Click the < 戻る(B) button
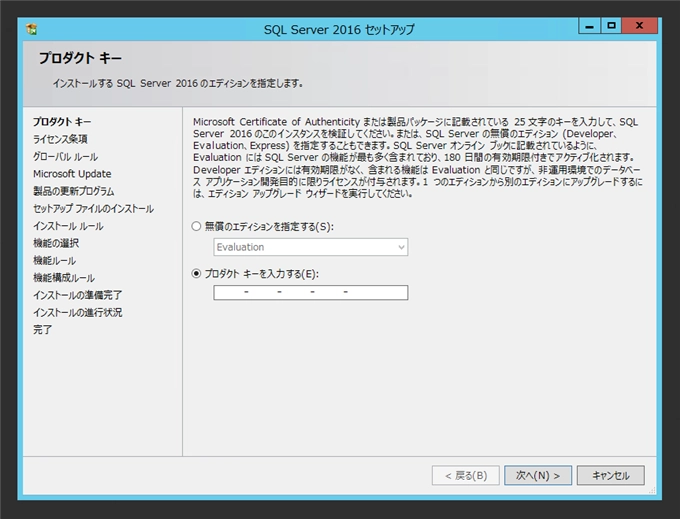Screen dimensions: 680x519 pyautogui.click(x=466, y=476)
